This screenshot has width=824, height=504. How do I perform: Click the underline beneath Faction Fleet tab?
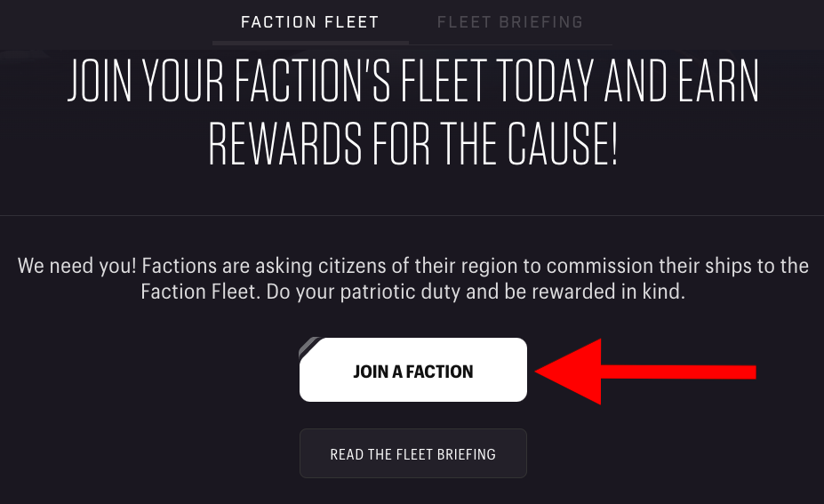(310, 43)
